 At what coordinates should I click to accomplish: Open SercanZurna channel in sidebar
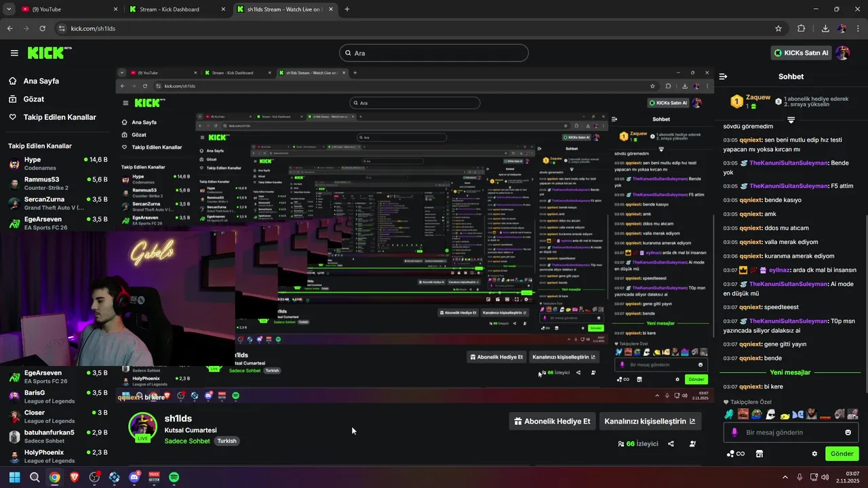click(x=58, y=203)
